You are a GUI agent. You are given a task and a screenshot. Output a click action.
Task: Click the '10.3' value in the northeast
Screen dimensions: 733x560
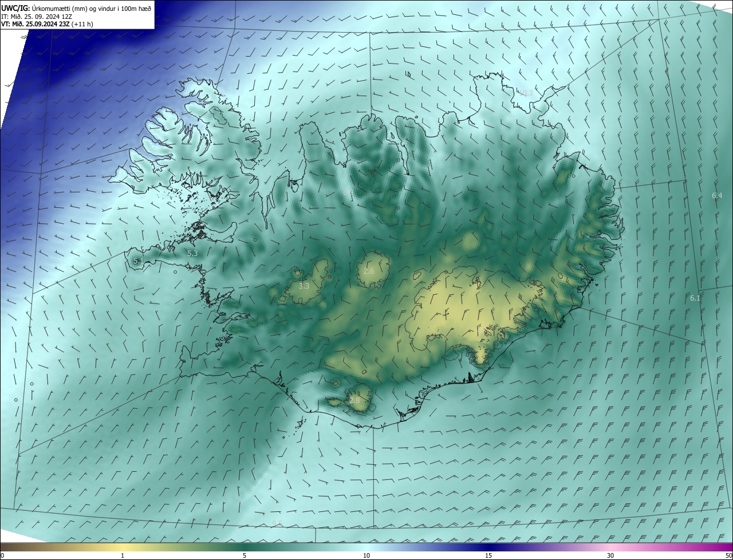[525, 93]
